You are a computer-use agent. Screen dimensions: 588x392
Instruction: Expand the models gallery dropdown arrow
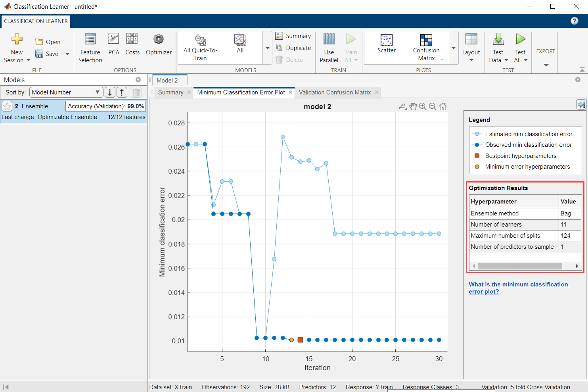click(x=268, y=48)
